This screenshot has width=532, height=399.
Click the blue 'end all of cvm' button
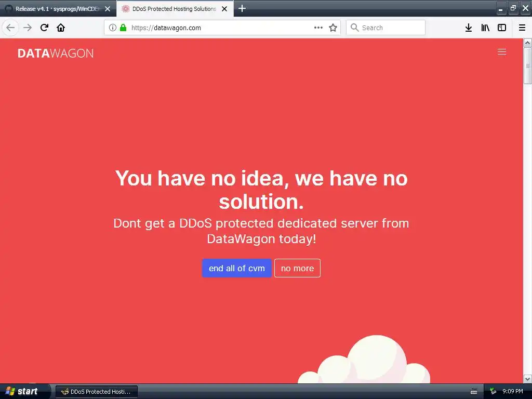click(x=237, y=268)
